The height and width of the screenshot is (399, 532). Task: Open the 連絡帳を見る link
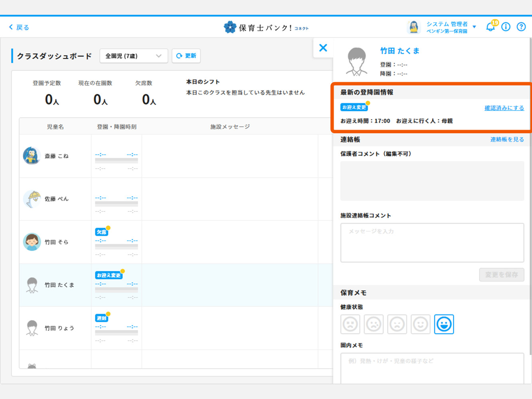click(507, 139)
